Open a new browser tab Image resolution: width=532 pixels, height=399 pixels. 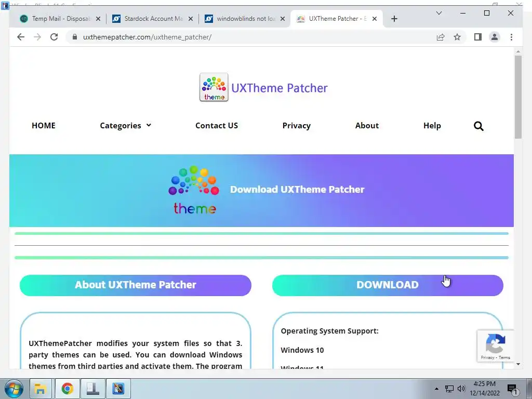[394, 19]
